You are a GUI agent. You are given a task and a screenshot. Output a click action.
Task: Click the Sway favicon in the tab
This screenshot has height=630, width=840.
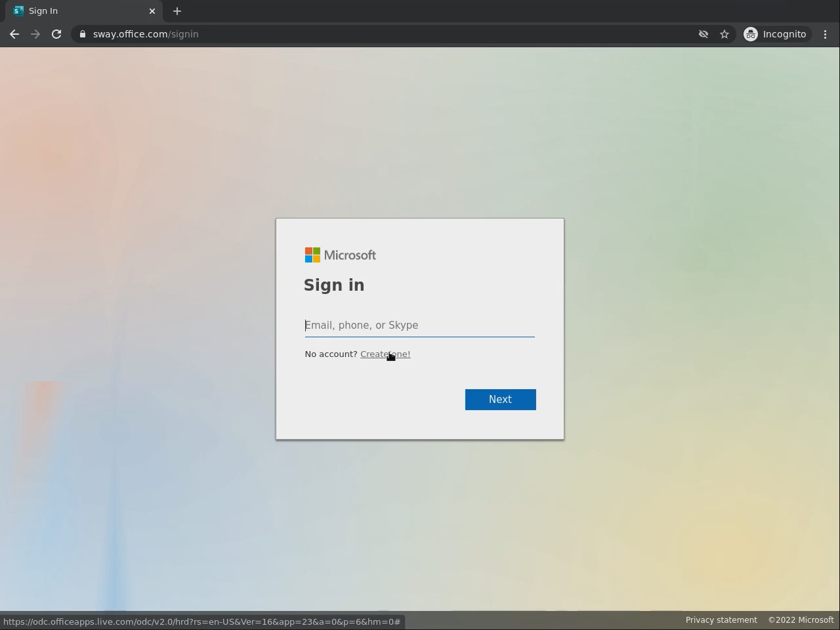coord(18,11)
